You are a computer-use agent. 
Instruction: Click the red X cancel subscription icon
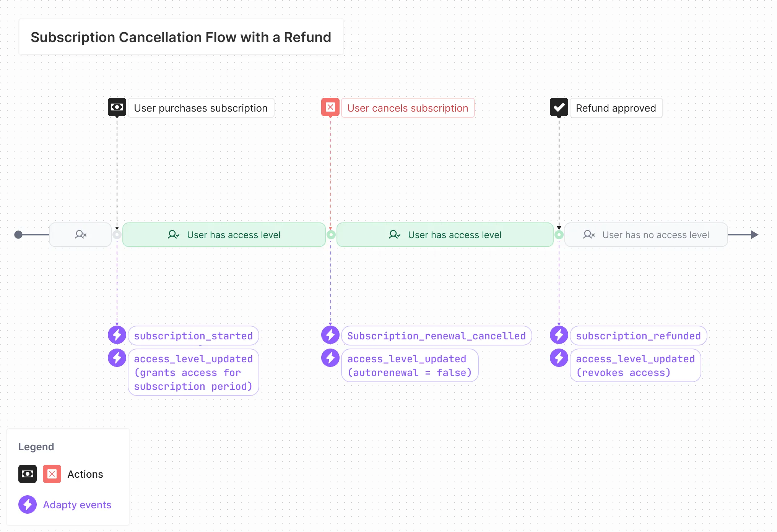point(330,107)
